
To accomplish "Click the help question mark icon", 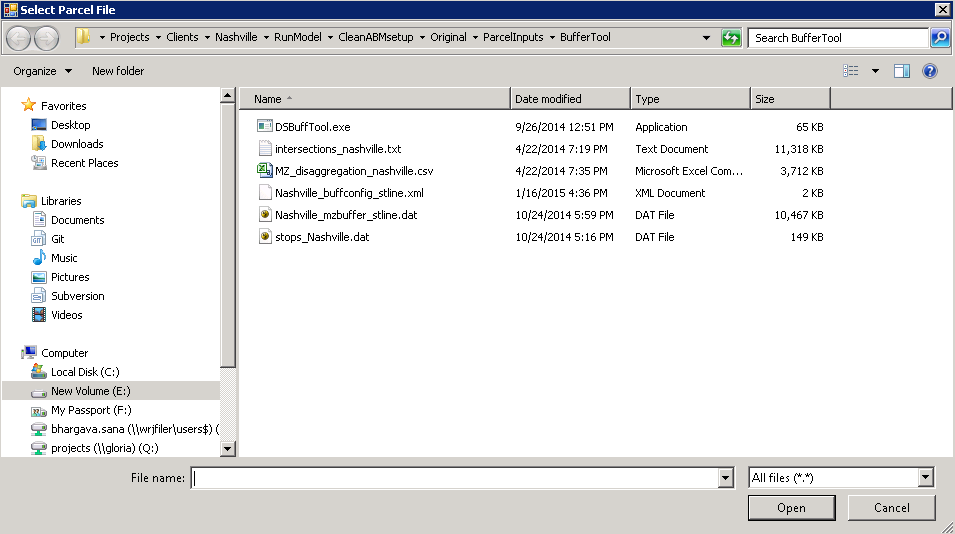I will click(929, 71).
